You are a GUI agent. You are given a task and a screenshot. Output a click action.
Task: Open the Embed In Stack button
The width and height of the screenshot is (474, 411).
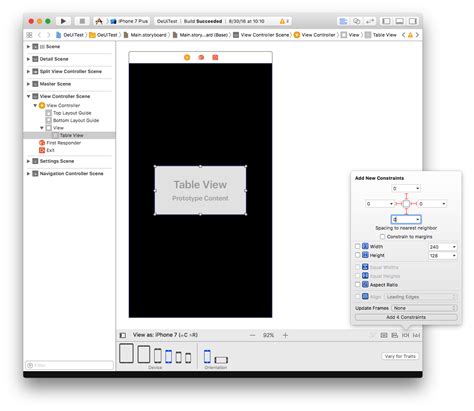tap(384, 335)
